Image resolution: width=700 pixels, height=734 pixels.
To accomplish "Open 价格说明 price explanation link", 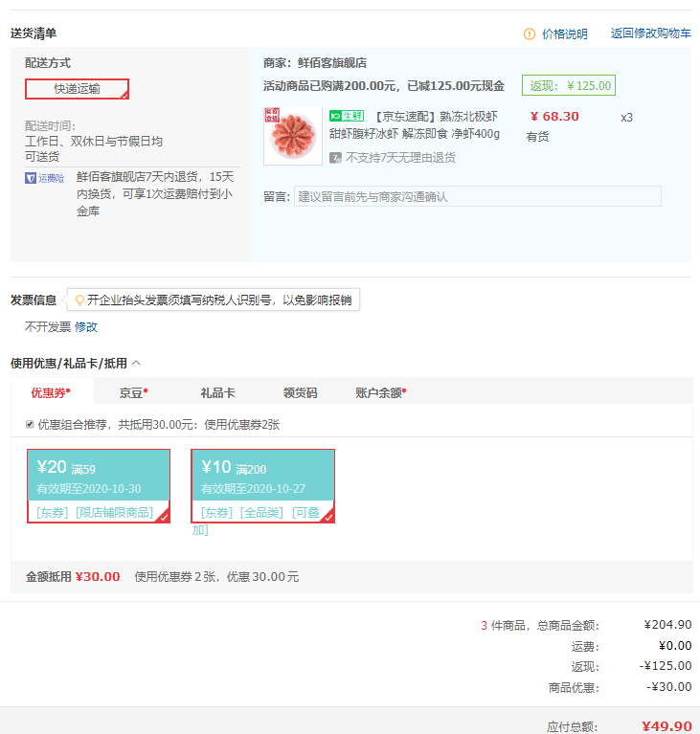I will point(565,33).
